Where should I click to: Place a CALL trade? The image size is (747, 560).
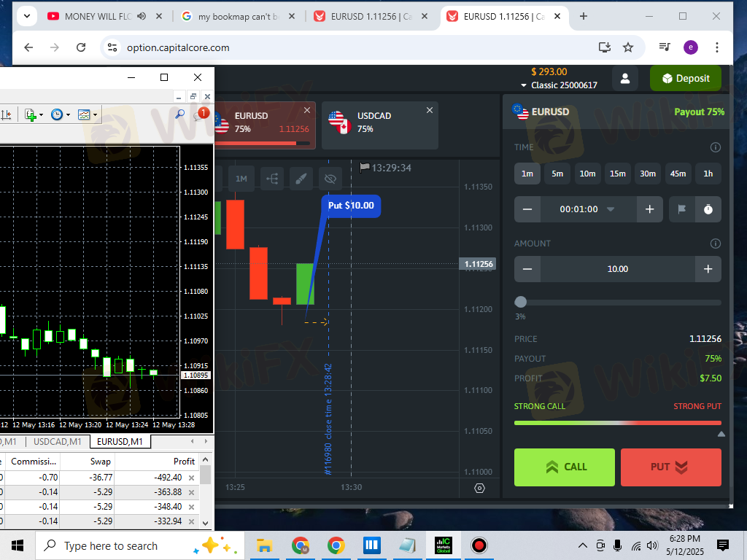pyautogui.click(x=565, y=467)
